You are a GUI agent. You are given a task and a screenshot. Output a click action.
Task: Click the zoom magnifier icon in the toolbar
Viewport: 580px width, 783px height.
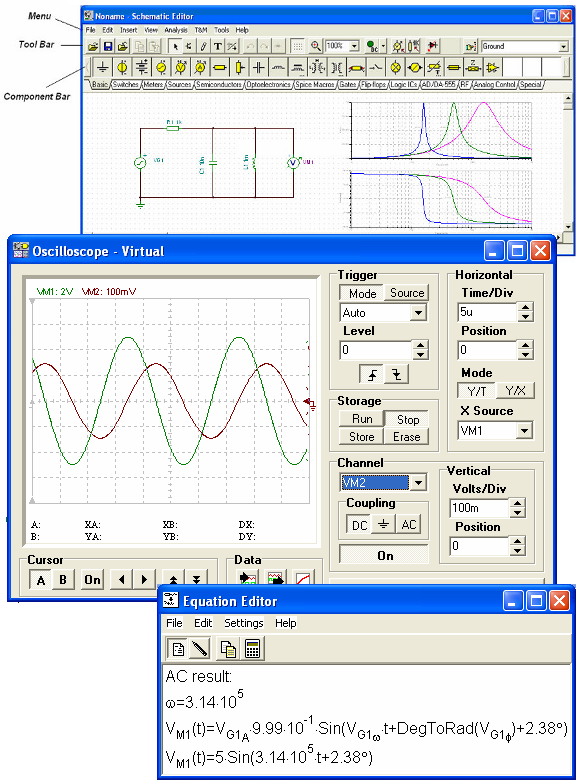click(x=315, y=46)
